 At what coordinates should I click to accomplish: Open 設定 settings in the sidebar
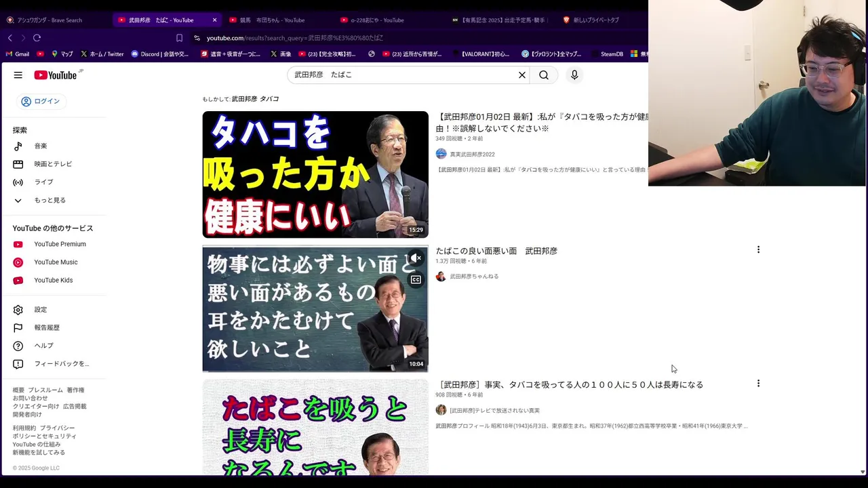54,310
